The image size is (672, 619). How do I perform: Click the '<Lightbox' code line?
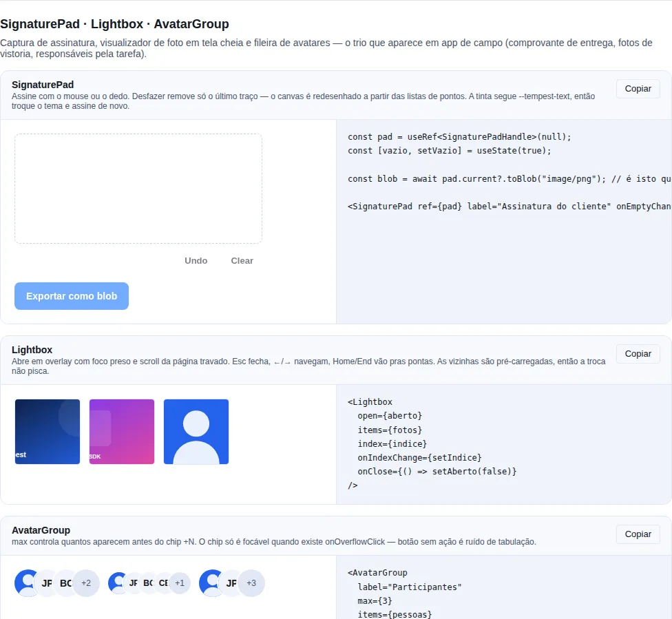[x=370, y=401]
